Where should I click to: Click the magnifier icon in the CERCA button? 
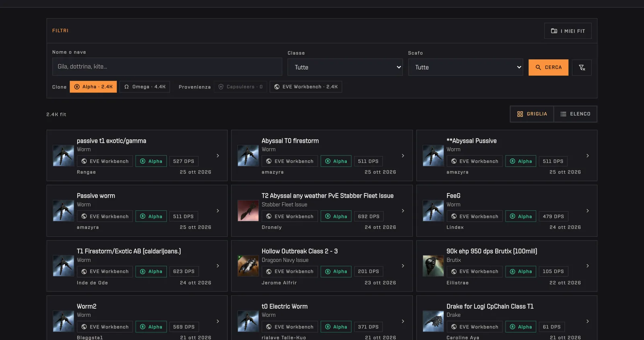click(538, 68)
